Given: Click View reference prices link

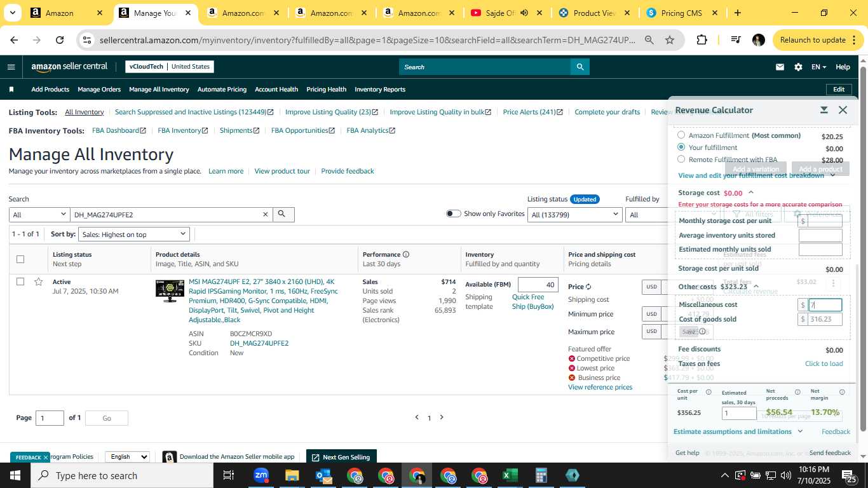Looking at the screenshot, I should 600,387.
